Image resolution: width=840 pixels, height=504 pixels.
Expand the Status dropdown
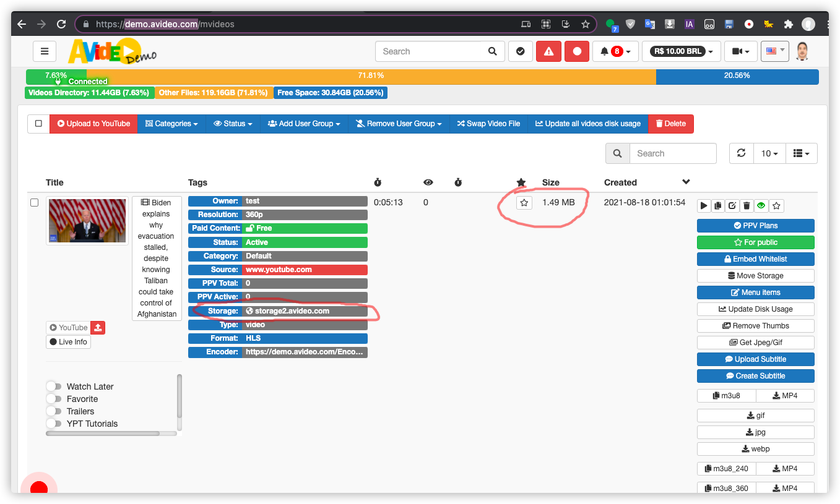point(233,124)
